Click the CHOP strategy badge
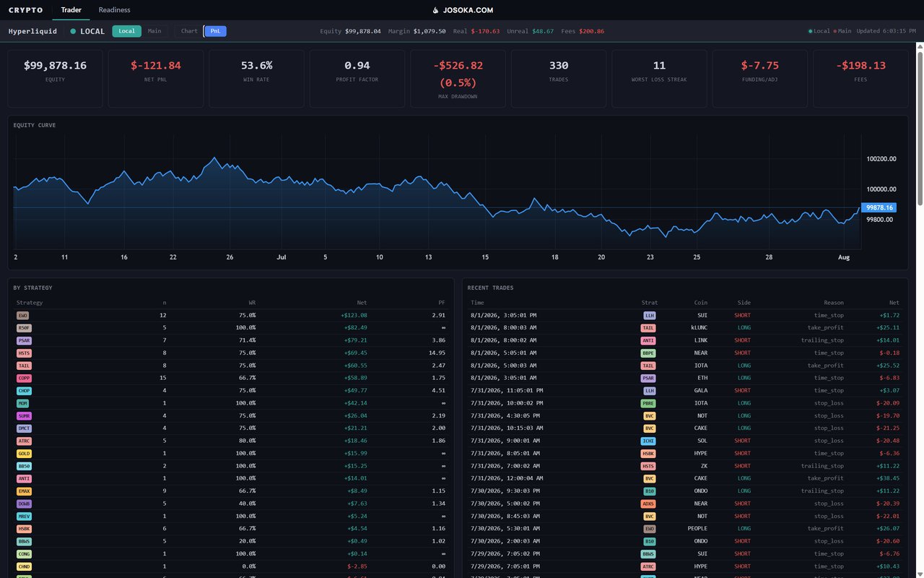The image size is (924, 578). pyautogui.click(x=24, y=391)
